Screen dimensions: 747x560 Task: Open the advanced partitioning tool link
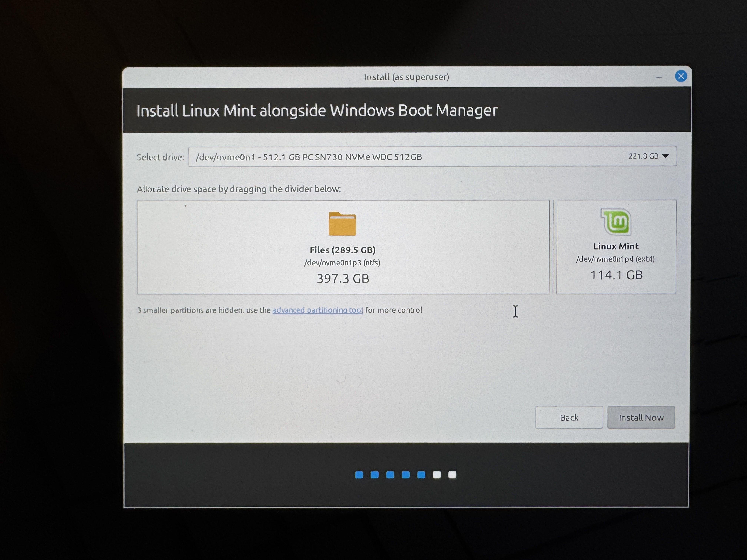coord(317,310)
